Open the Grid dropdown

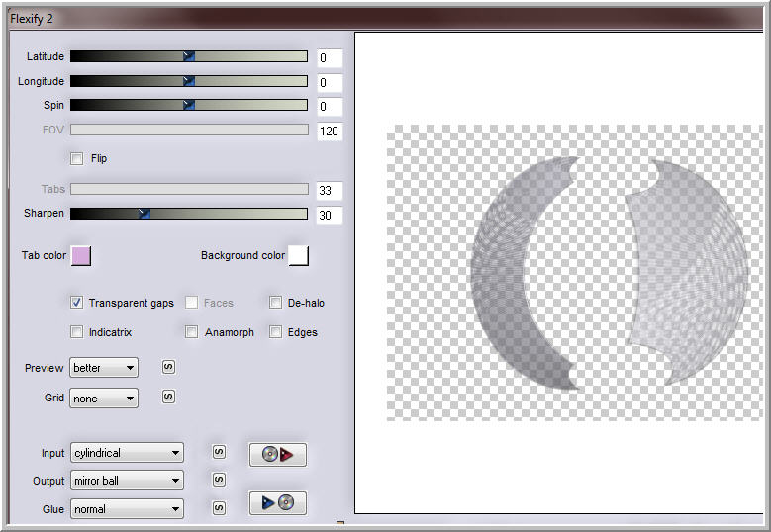104,399
